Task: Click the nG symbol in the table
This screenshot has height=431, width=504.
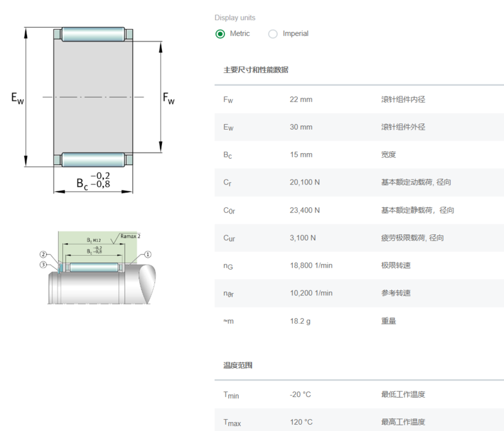Action: coord(228,266)
